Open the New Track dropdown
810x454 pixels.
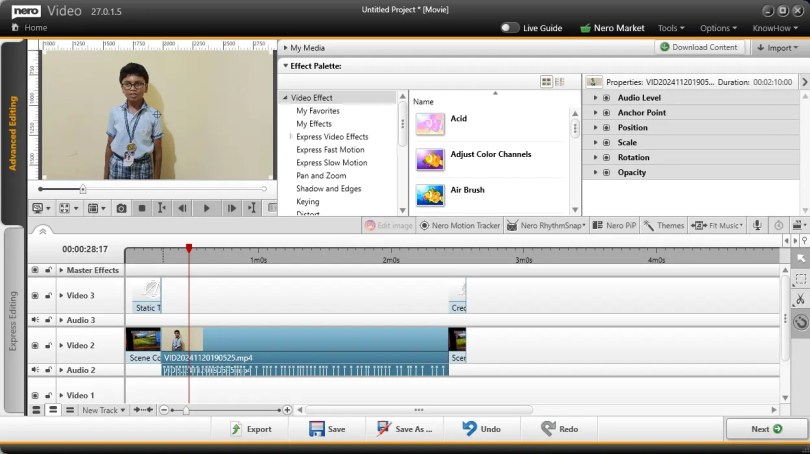pos(103,410)
